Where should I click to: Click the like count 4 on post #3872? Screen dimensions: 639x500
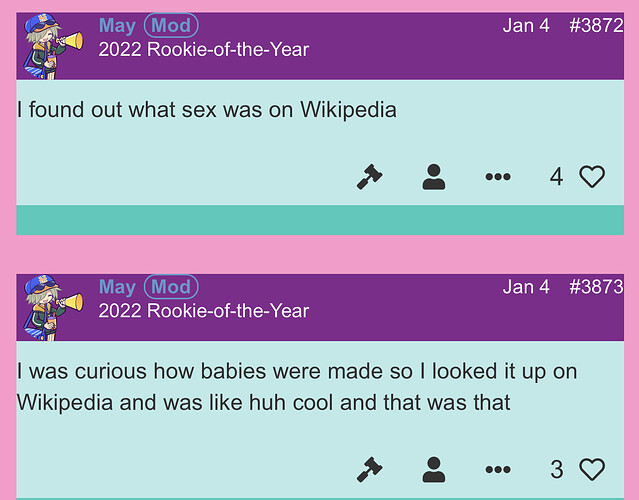coord(556,177)
